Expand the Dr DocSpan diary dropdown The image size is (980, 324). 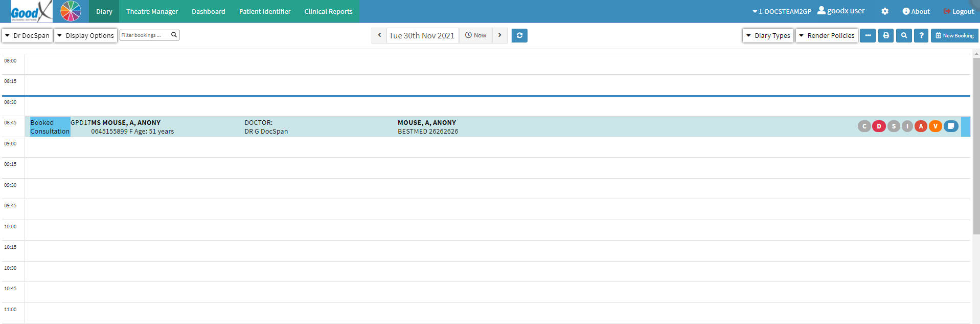pos(28,35)
